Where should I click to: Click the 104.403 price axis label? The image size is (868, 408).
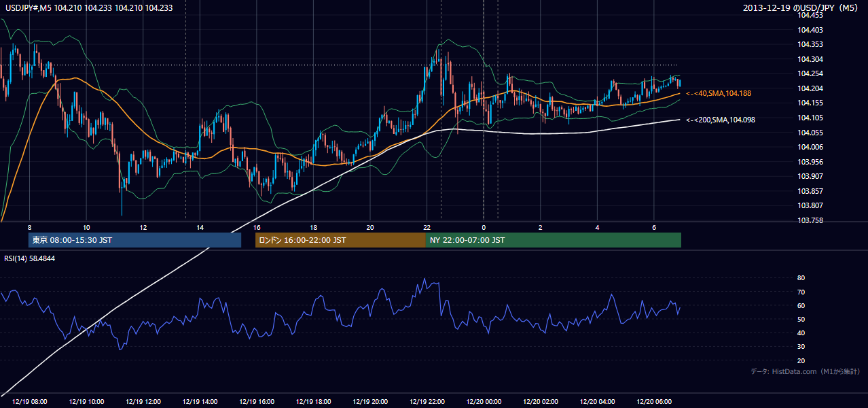click(811, 30)
